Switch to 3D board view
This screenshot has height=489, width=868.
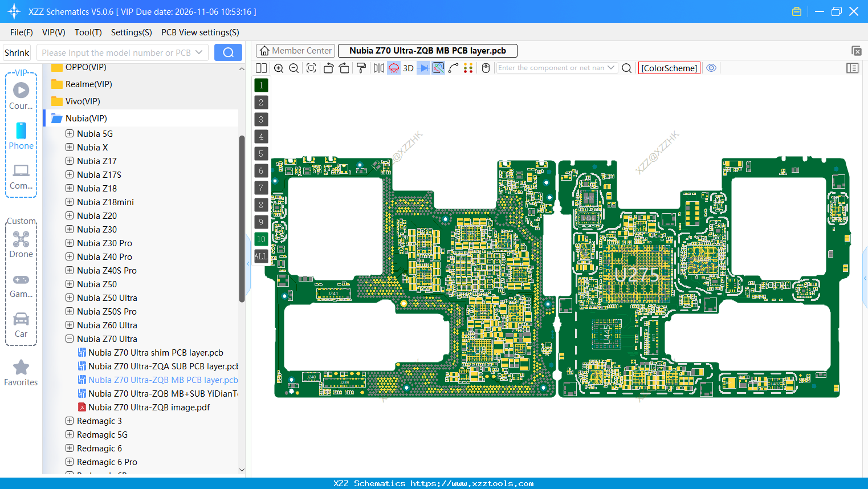tap(407, 68)
